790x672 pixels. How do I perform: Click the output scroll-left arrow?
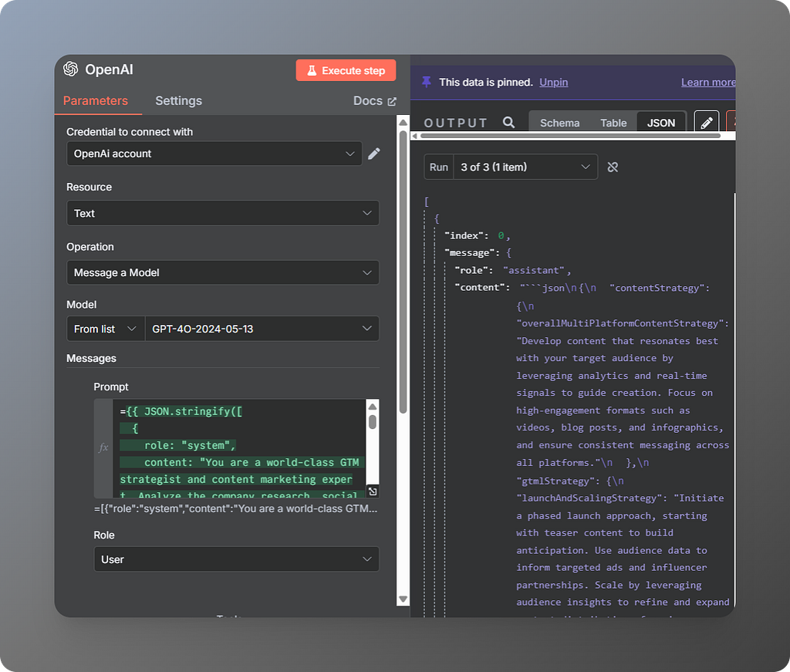pos(414,136)
